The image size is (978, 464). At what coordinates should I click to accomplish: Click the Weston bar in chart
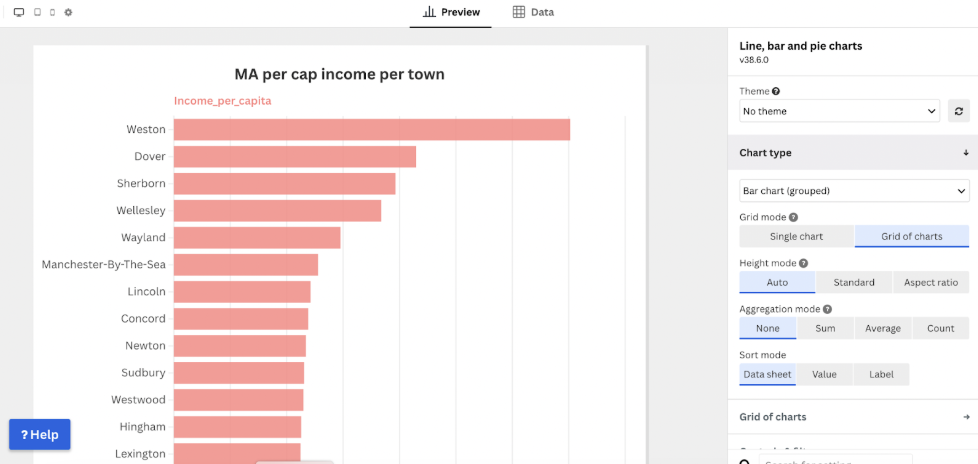pyautogui.click(x=371, y=130)
